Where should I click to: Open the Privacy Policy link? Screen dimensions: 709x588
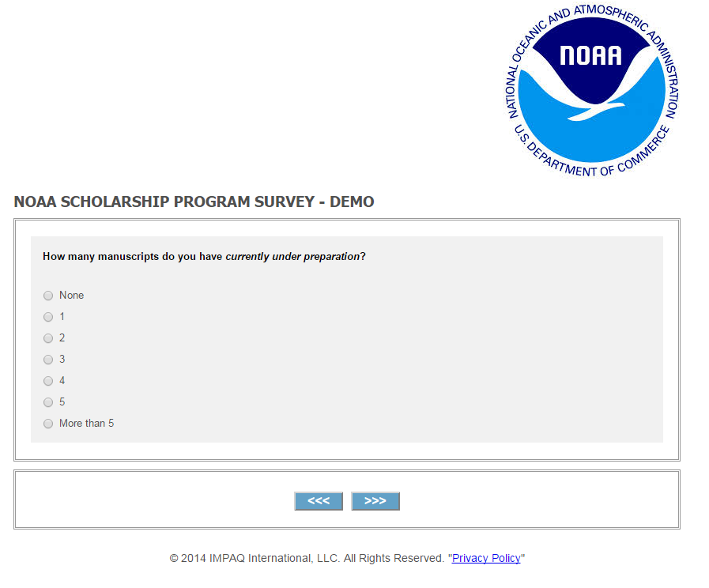(x=486, y=558)
